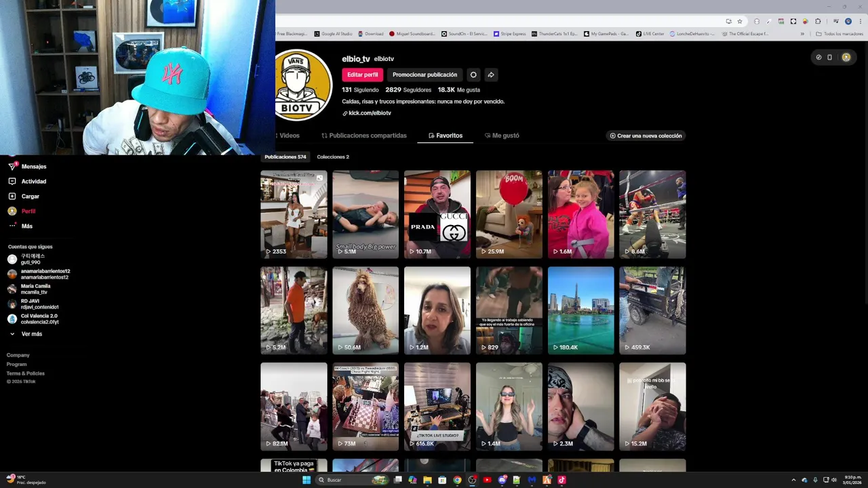Open Stripe Express bookmark
The width and height of the screenshot is (868, 488).
(x=510, y=34)
